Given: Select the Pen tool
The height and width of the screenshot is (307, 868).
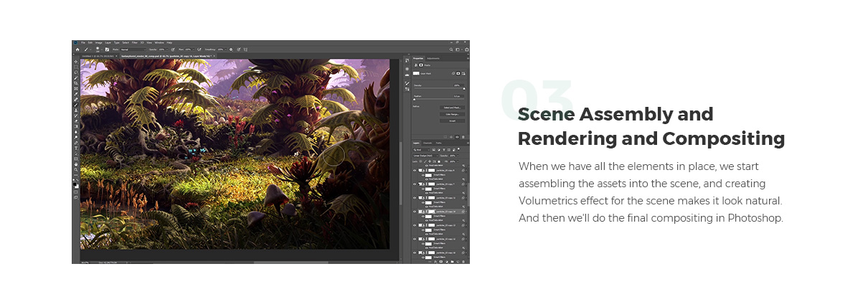Looking at the screenshot, I should pyautogui.click(x=76, y=143).
